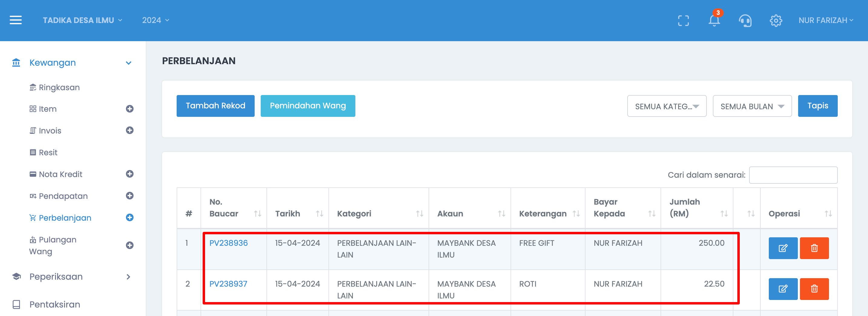
Task: Click plus icon next to Pendapatan
Action: pyautogui.click(x=130, y=196)
